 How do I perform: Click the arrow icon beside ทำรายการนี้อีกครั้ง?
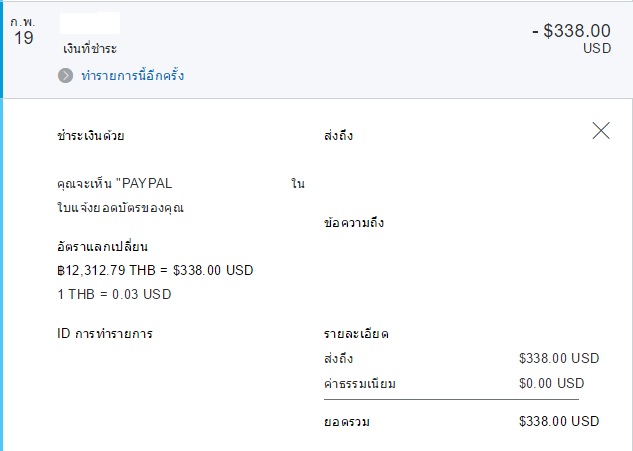pos(66,75)
